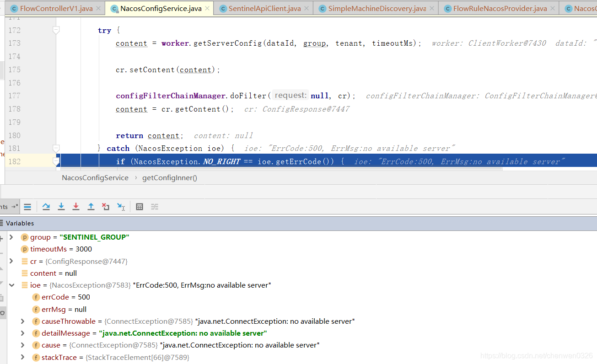The image size is (597, 364).
Task: Toggle the fold marker at line 182
Action: click(56, 161)
